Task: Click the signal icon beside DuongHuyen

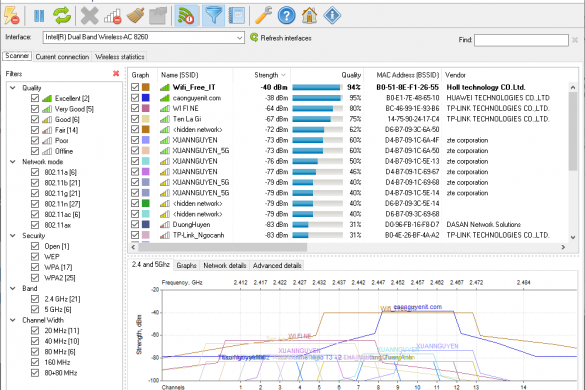Action: pos(165,225)
